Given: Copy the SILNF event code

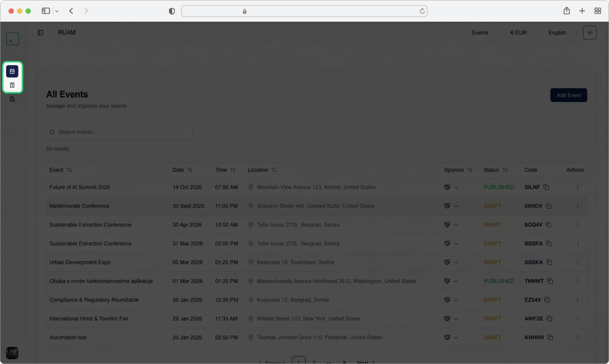Looking at the screenshot, I should [x=546, y=187].
